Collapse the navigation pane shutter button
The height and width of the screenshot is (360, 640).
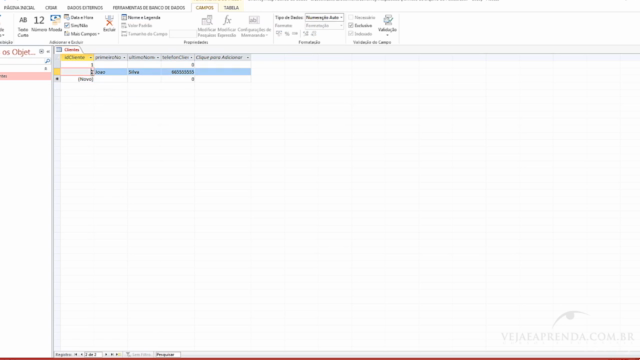pyautogui.click(x=48, y=52)
